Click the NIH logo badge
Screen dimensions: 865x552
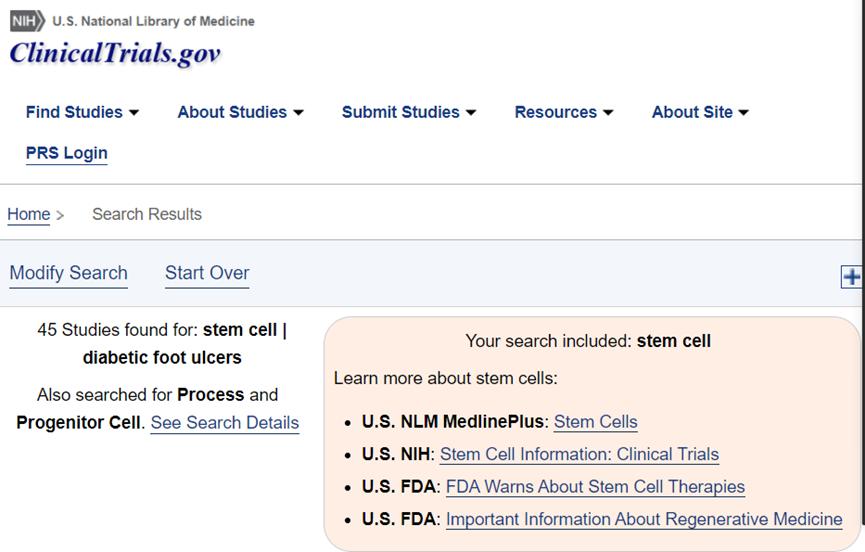click(x=26, y=21)
